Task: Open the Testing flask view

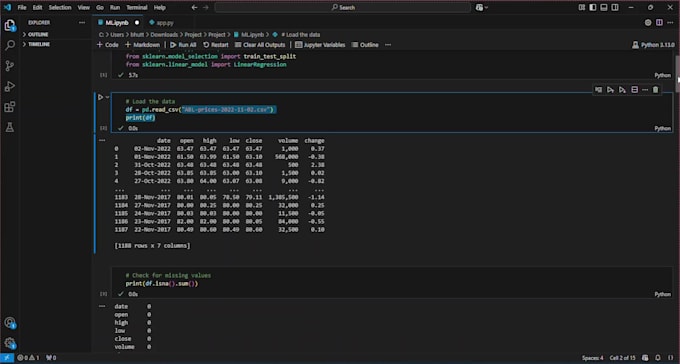Action: tap(10, 127)
